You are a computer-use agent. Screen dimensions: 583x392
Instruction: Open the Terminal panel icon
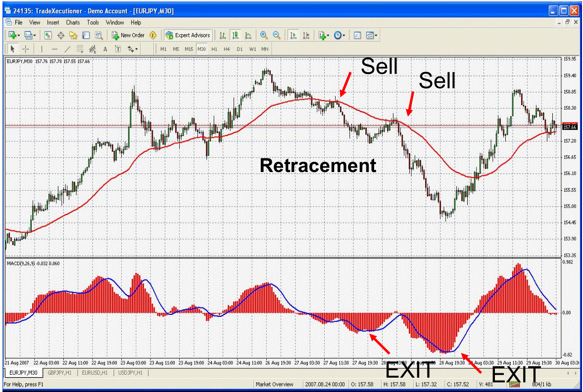86,35
